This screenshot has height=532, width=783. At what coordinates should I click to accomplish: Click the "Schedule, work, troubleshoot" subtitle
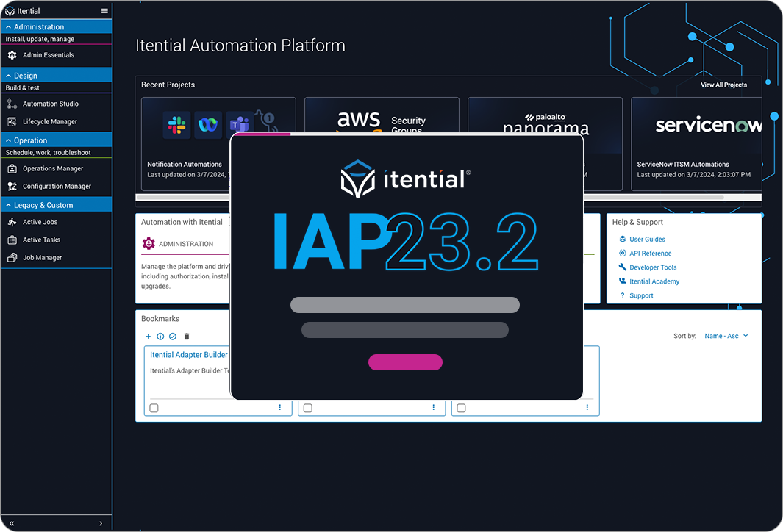pyautogui.click(x=48, y=153)
